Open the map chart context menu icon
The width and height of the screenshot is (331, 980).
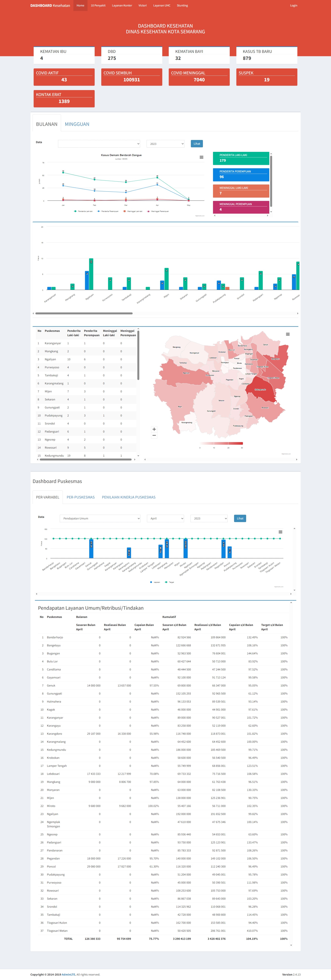point(288,334)
